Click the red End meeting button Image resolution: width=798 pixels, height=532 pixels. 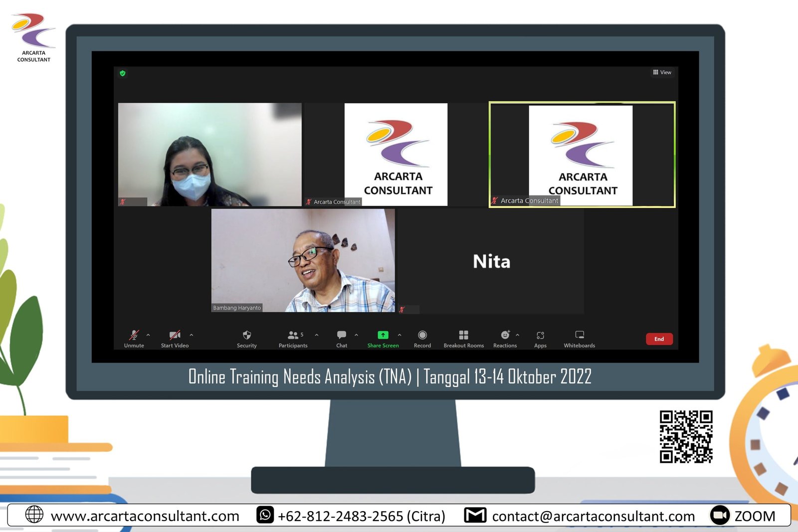coord(659,339)
